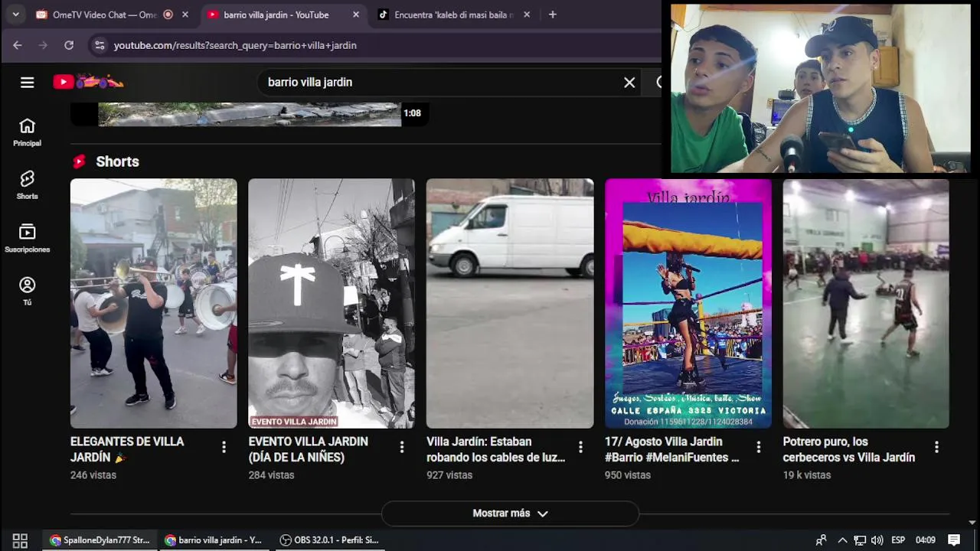The width and height of the screenshot is (980, 551).
Task: Switch to the barrio villa jardin YouTube tab
Action: (x=282, y=15)
